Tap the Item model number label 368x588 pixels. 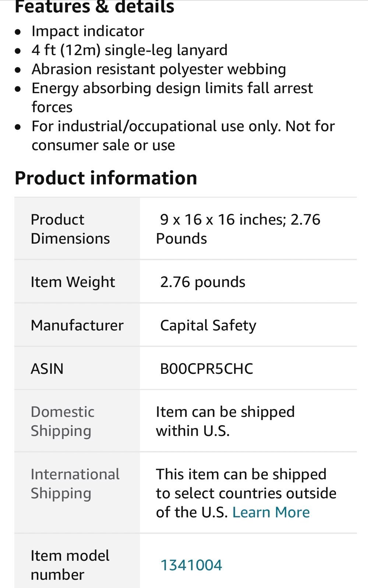tap(70, 565)
